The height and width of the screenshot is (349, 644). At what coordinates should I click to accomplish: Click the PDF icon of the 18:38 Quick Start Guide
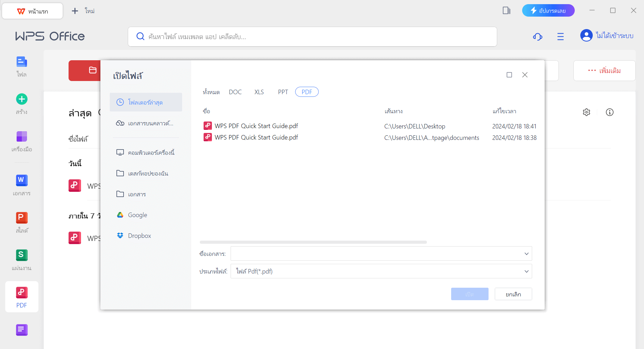[x=208, y=137]
